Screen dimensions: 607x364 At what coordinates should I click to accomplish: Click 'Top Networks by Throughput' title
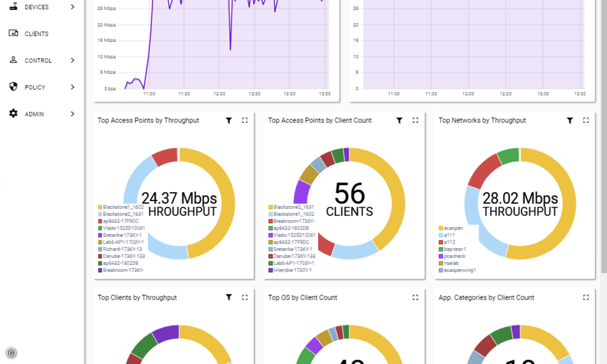tap(482, 120)
